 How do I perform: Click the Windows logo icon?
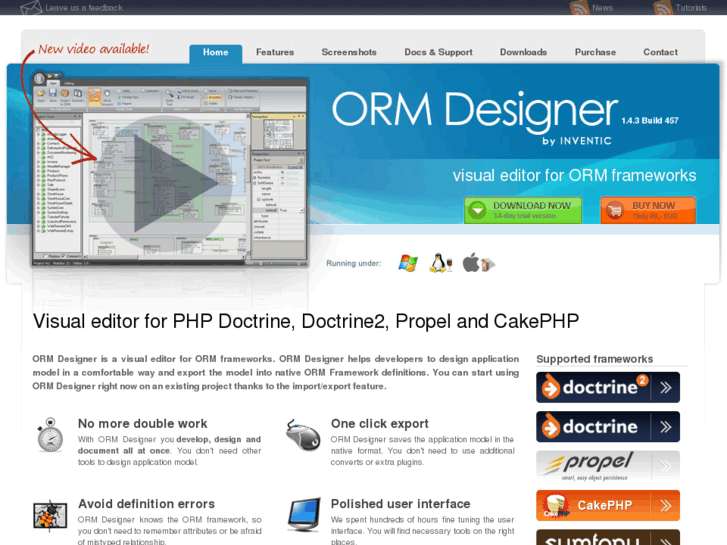click(408, 263)
